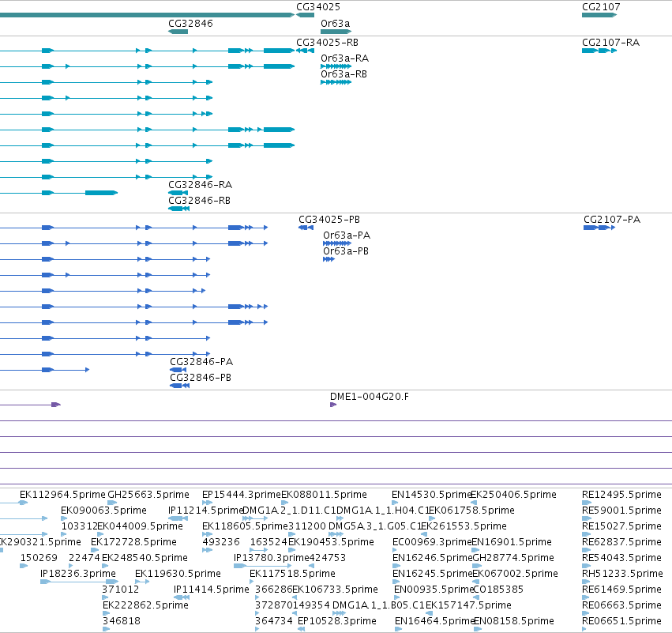Click EST label EK190453.5prime
Image resolution: width=672 pixels, height=633 pixels.
pos(332,542)
